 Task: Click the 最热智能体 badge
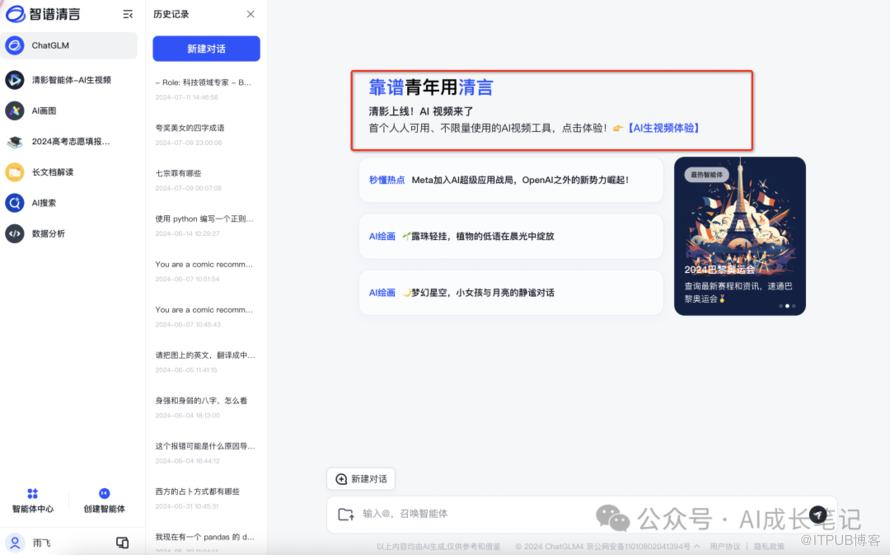pos(706,175)
